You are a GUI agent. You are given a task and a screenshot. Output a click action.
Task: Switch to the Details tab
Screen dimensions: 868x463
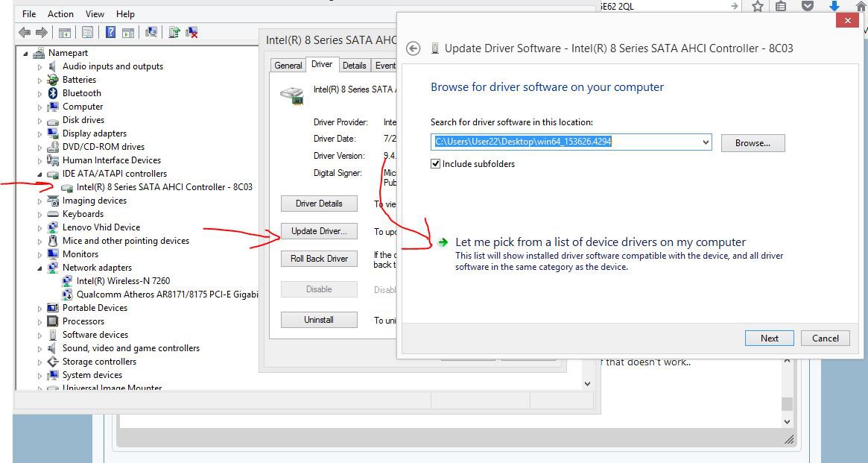click(355, 66)
